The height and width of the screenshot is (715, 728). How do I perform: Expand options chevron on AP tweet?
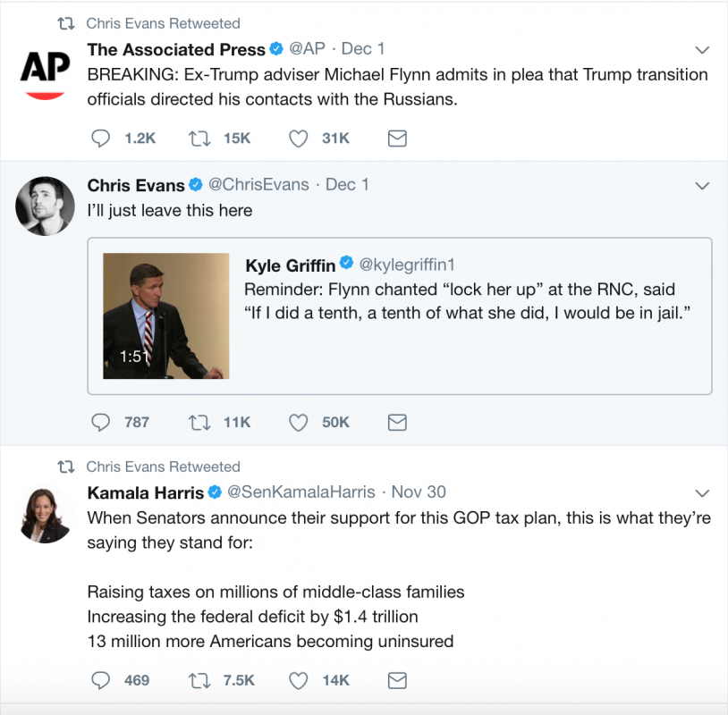702,50
